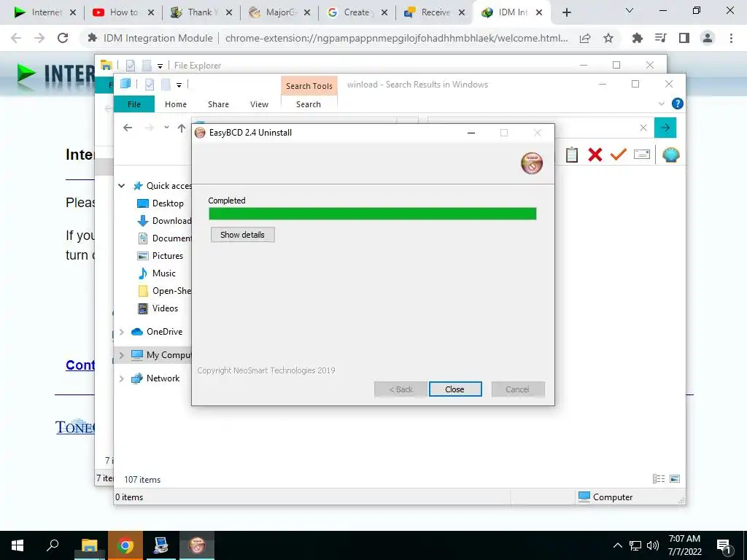Click the teal search go arrow
The image size is (747, 560).
tap(665, 128)
